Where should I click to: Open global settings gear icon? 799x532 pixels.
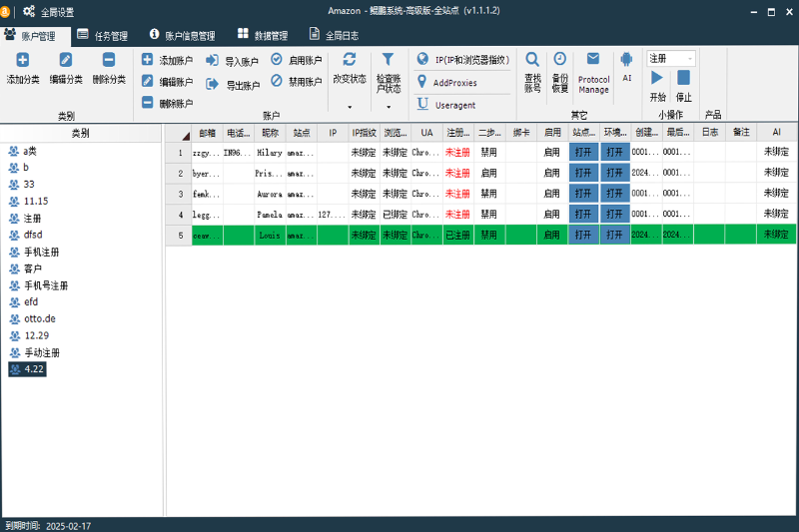[29, 11]
